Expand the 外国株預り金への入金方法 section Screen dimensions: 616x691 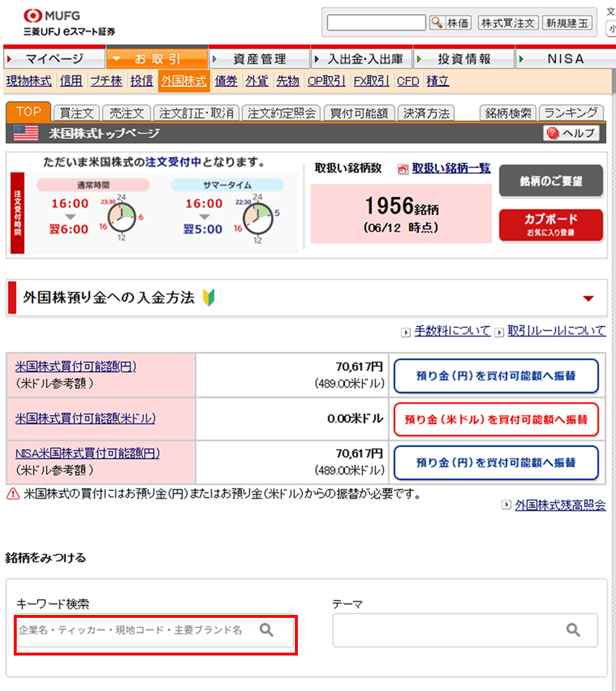pos(588,298)
